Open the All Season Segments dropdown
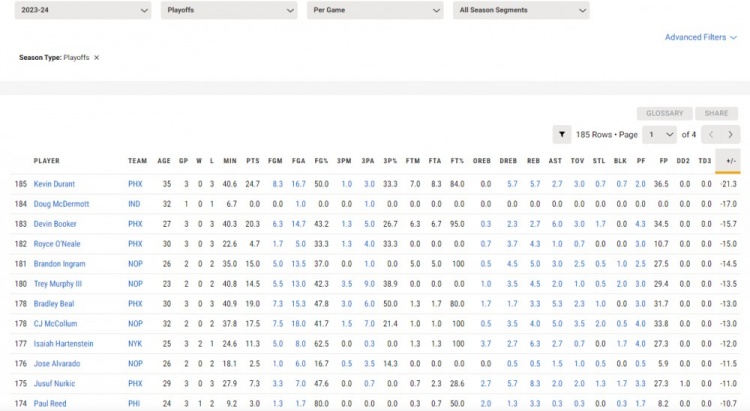 [520, 10]
